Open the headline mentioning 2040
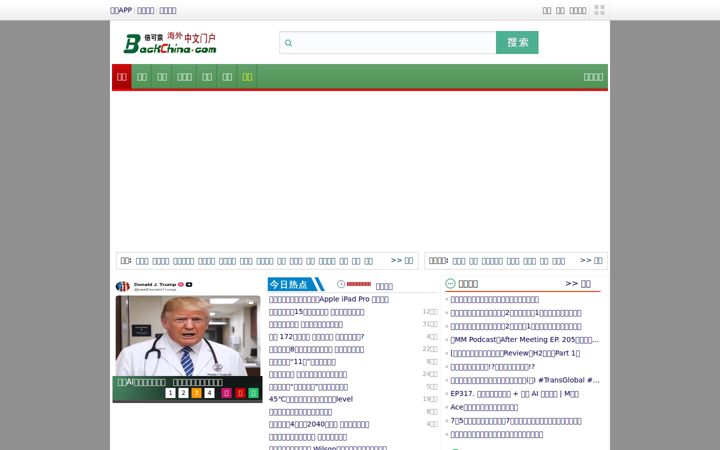The height and width of the screenshot is (450, 720). click(x=319, y=424)
